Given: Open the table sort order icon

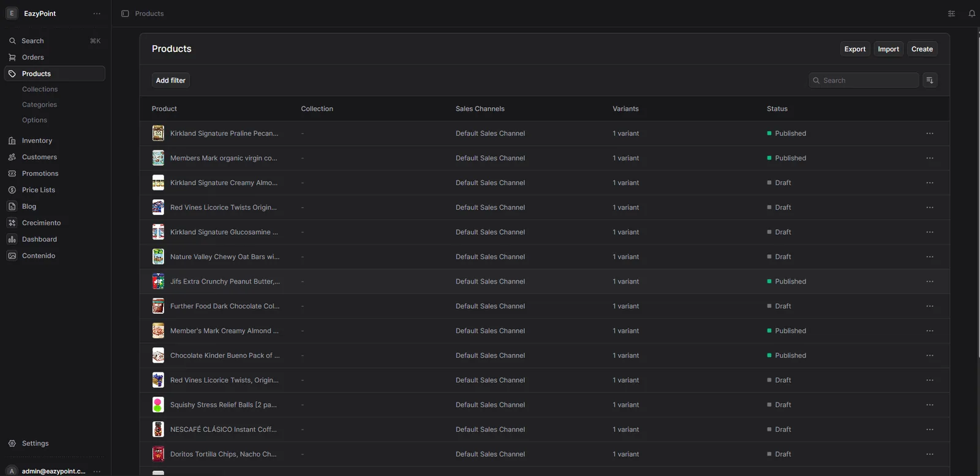Looking at the screenshot, I should [930, 80].
